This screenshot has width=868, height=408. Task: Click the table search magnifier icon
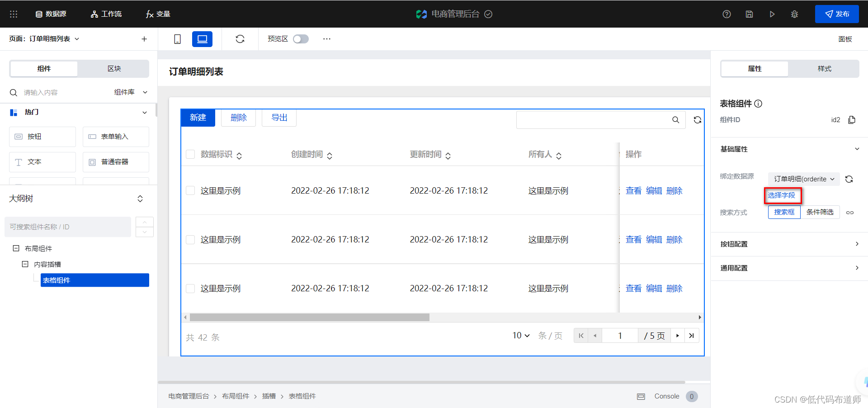click(675, 120)
